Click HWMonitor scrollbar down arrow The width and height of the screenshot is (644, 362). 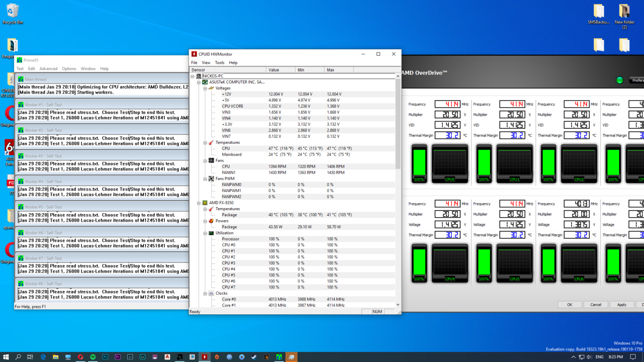pos(398,305)
